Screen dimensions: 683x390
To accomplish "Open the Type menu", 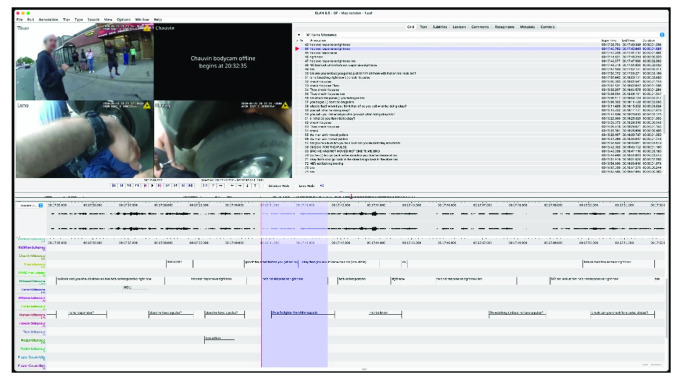I will tap(78, 20).
